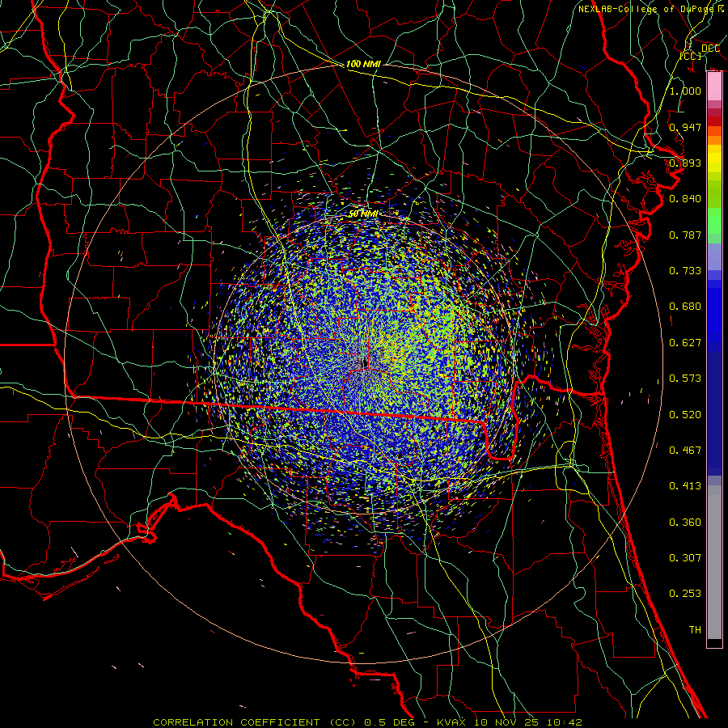The image size is (728, 728).
Task: Click the 0.627 scale value
Action: (x=685, y=343)
